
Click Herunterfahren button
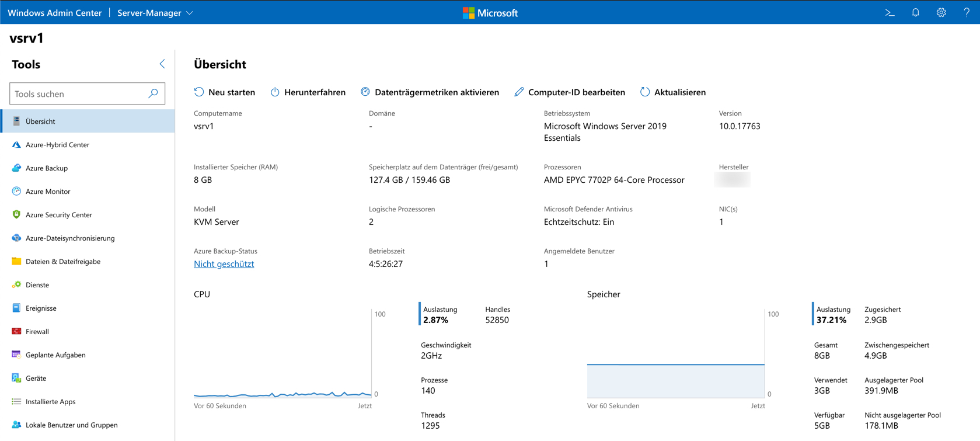[308, 92]
